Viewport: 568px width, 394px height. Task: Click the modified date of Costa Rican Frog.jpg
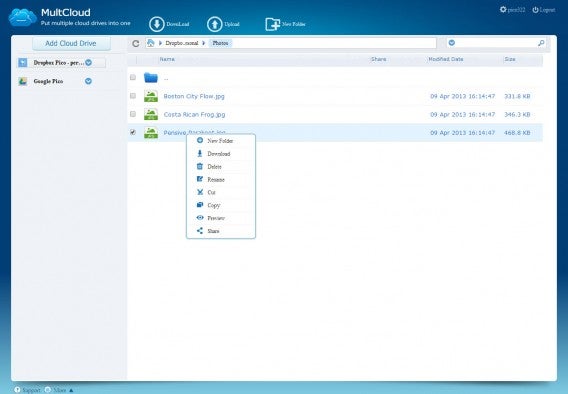click(x=462, y=114)
